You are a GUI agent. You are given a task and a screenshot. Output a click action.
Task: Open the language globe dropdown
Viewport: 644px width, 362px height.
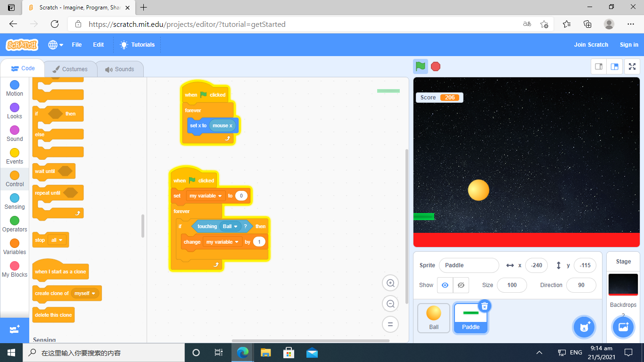tap(56, 45)
